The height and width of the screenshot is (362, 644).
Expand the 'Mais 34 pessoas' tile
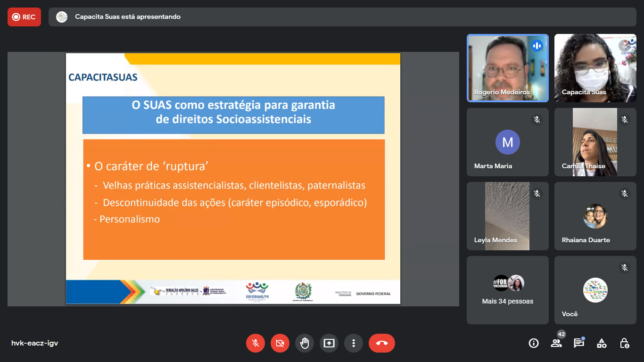507,290
